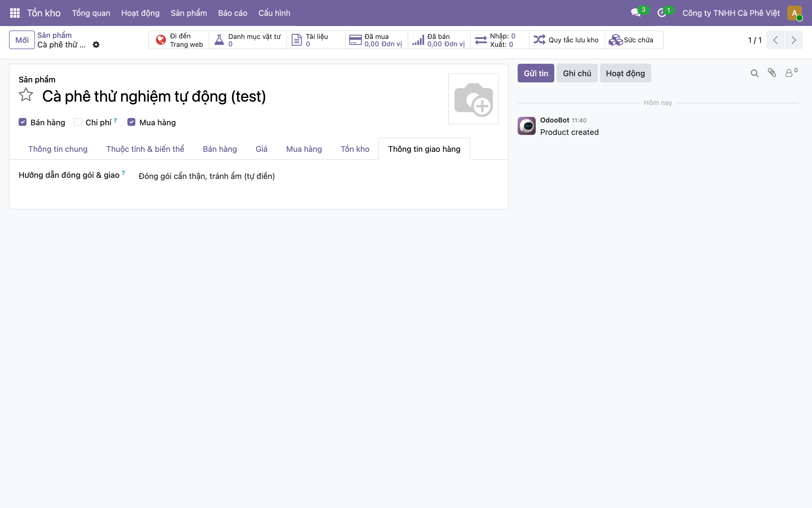Open the Tài liệu document stat button
The image size is (812, 508).
click(x=316, y=40)
